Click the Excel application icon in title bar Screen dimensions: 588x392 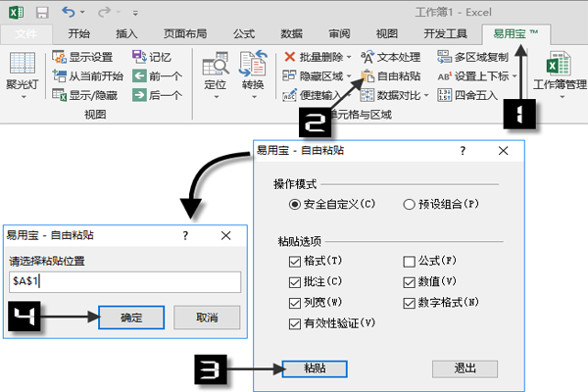16,13
